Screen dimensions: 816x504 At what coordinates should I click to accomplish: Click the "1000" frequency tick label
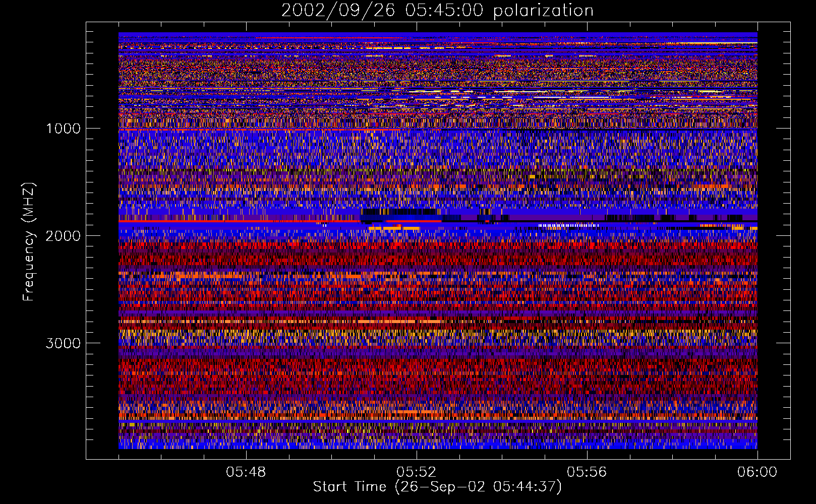click(63, 129)
